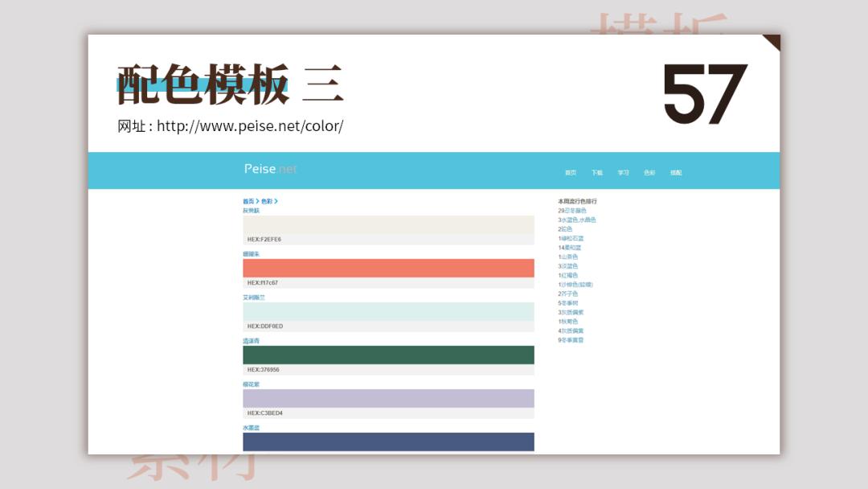The image size is (868, 489).
Task: Click the dark green HEX:376956 color bar
Action: point(390,355)
